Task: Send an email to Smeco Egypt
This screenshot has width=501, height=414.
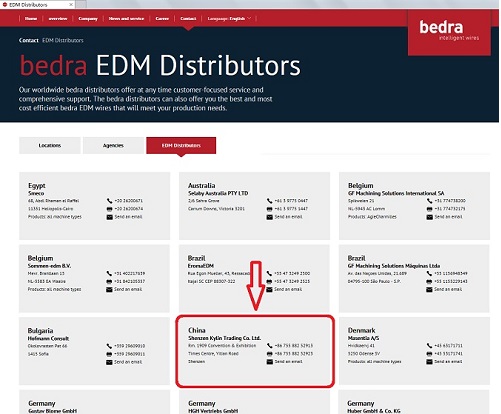Action: pyautogui.click(x=128, y=217)
